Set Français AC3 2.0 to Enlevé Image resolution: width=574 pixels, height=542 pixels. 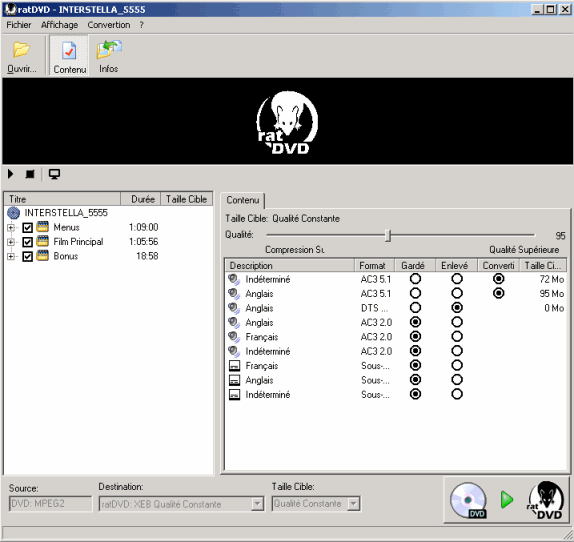click(456, 336)
